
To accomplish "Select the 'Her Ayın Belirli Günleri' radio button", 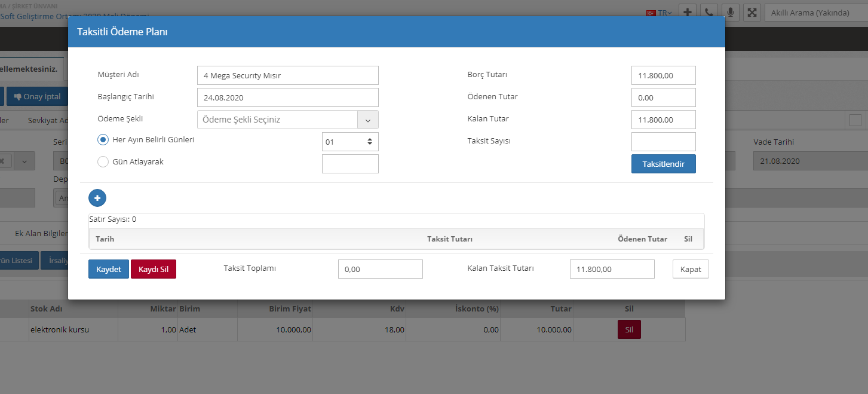I will click(103, 140).
